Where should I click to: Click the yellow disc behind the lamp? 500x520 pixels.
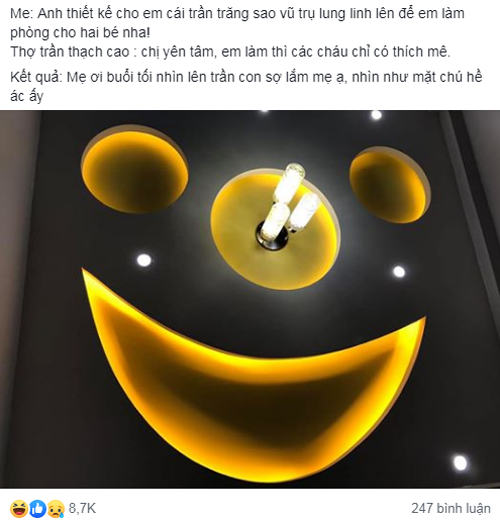pos(275,230)
